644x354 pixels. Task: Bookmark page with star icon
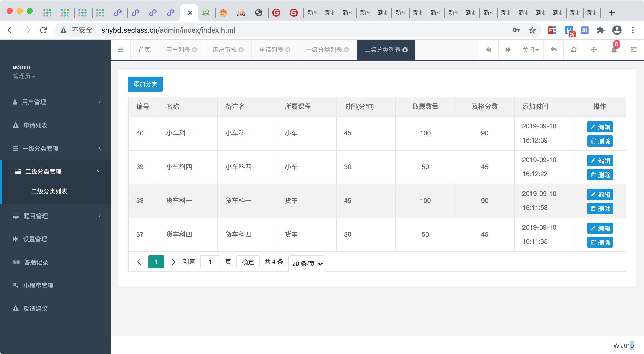532,30
